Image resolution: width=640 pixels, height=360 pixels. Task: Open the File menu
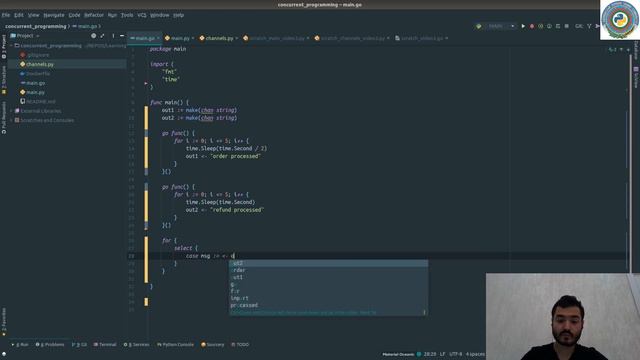(6, 15)
